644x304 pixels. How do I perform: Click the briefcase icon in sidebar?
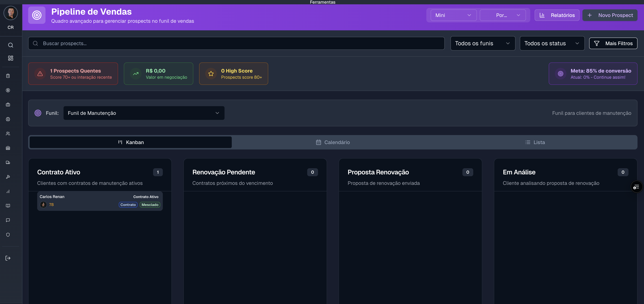pyautogui.click(x=8, y=105)
